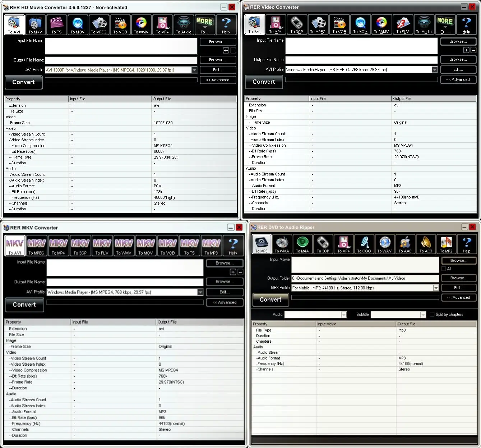Select To MPEG in RER Video Converter

pos(318,24)
